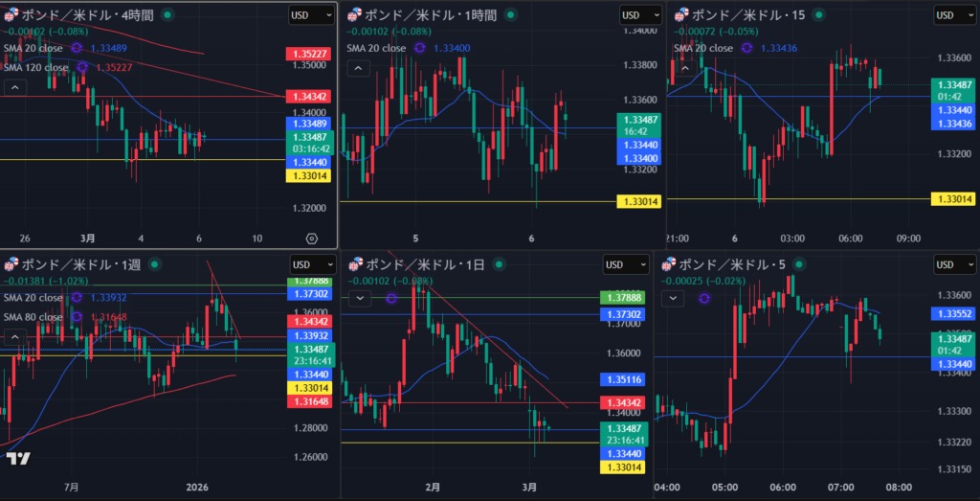The width and height of the screenshot is (980, 501).
Task: Click the TradingView logo in weekly chart
Action: (x=17, y=459)
